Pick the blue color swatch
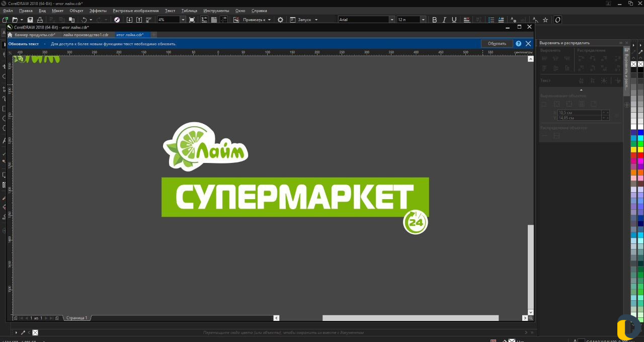 pos(640,132)
